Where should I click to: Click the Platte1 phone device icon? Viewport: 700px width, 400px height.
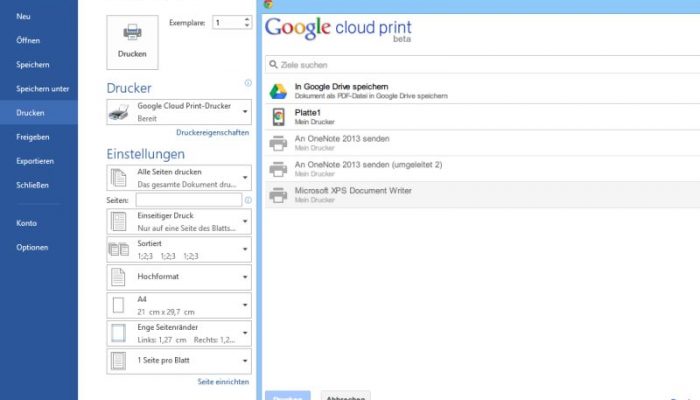tap(279, 117)
